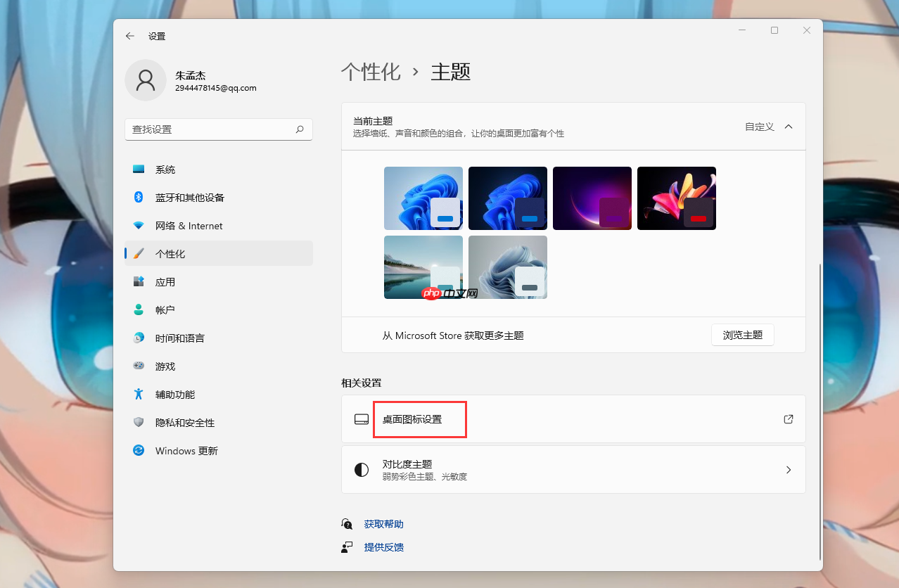The image size is (899, 588).
Task: Open 蓝牙和其他设备 via its Bluetooth icon
Action: (138, 197)
